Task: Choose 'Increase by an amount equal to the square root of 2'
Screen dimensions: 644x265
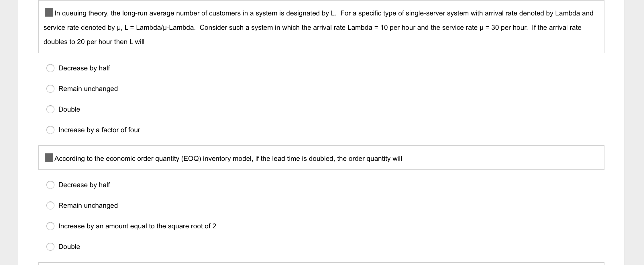Action: (51, 226)
